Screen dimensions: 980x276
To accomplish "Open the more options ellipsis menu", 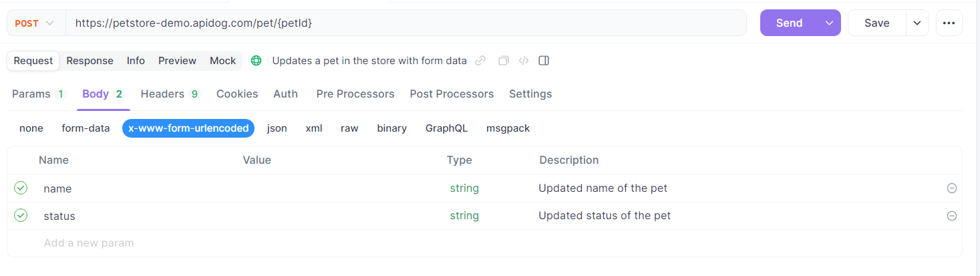I will pos(949,23).
